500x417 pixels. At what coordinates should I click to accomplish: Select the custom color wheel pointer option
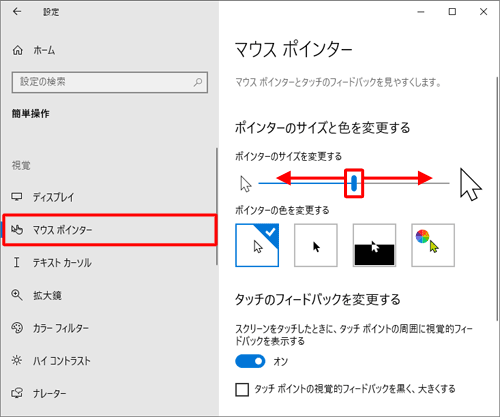(x=433, y=245)
